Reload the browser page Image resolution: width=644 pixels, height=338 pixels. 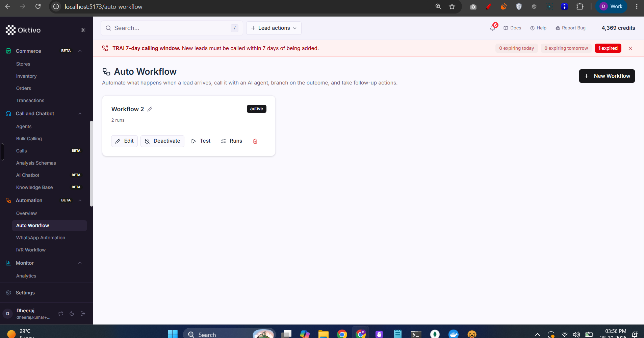tap(38, 6)
